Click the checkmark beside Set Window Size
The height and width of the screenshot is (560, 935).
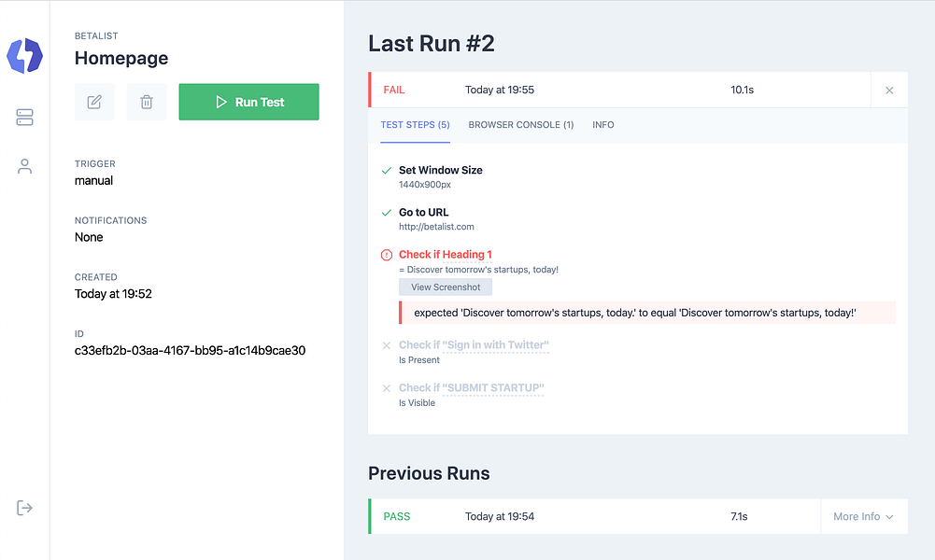click(x=387, y=171)
